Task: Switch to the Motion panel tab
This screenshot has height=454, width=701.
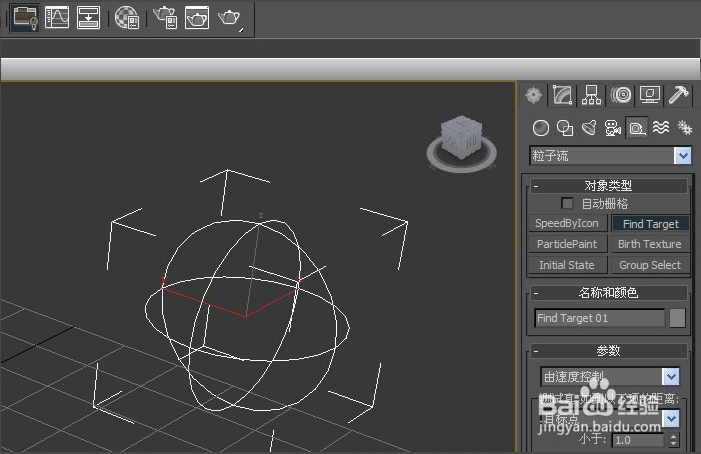Action: (x=621, y=95)
